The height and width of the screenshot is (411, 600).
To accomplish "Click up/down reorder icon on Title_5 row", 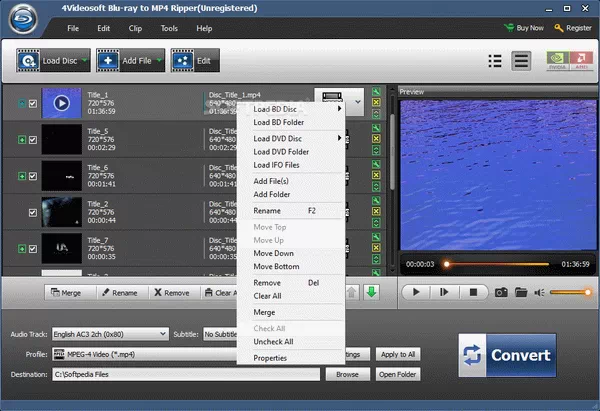I will click(376, 150).
